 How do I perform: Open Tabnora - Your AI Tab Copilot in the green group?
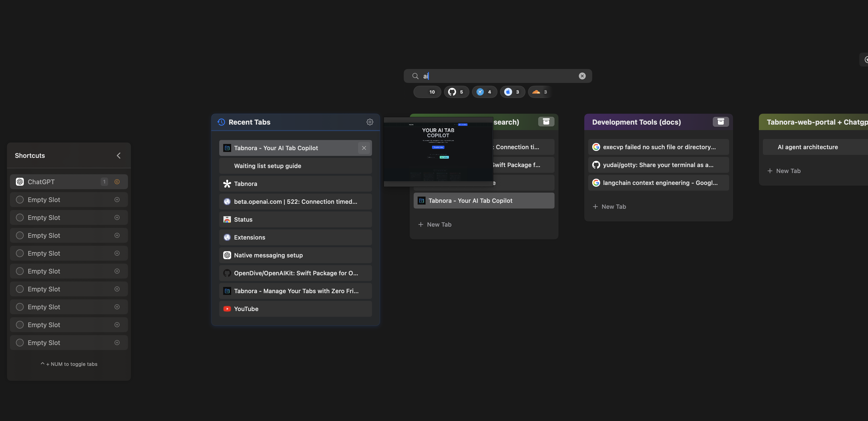coord(484,201)
